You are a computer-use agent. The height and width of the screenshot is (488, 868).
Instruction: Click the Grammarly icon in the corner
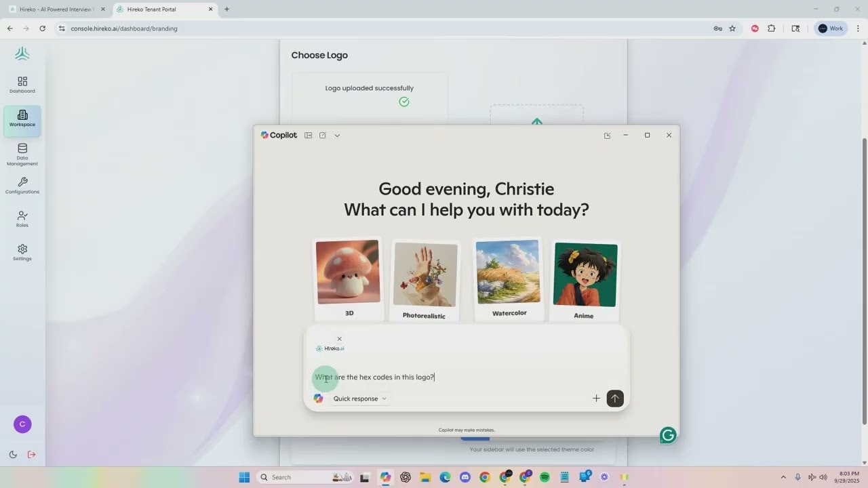pos(668,434)
